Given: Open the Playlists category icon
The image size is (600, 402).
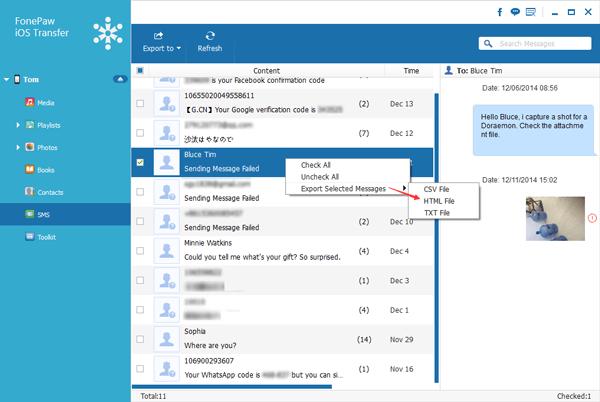Looking at the screenshot, I should coord(30,125).
